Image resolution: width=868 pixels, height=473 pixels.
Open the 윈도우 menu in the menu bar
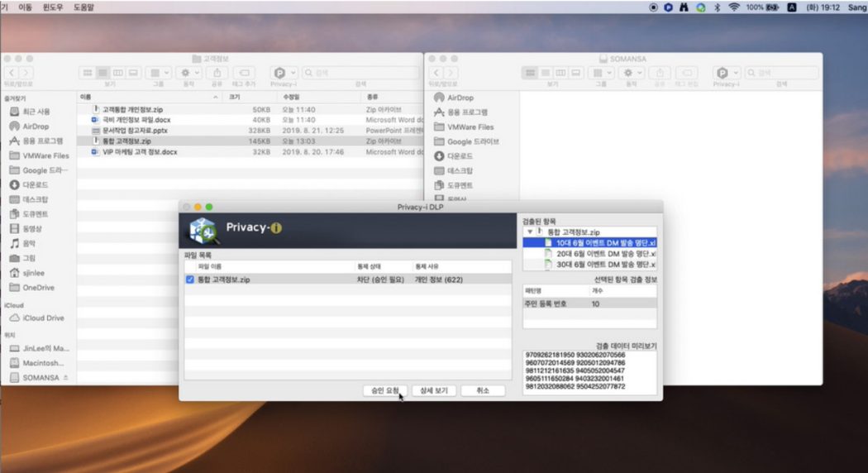pyautogui.click(x=53, y=7)
